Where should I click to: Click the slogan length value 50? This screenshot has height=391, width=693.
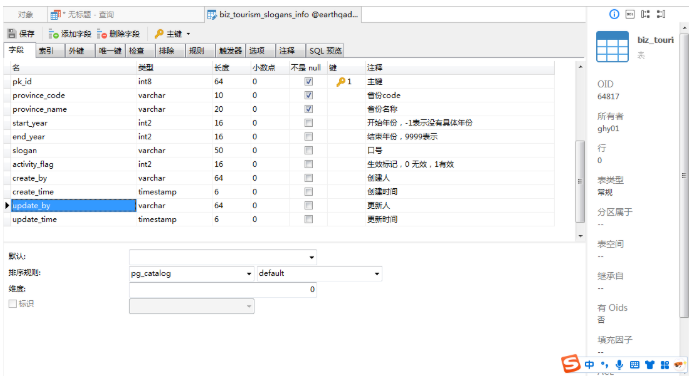(219, 150)
